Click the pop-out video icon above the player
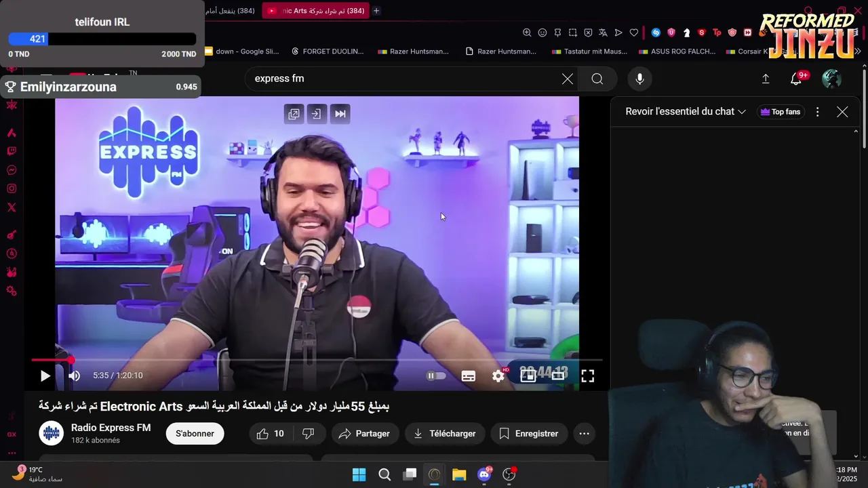 click(x=294, y=114)
